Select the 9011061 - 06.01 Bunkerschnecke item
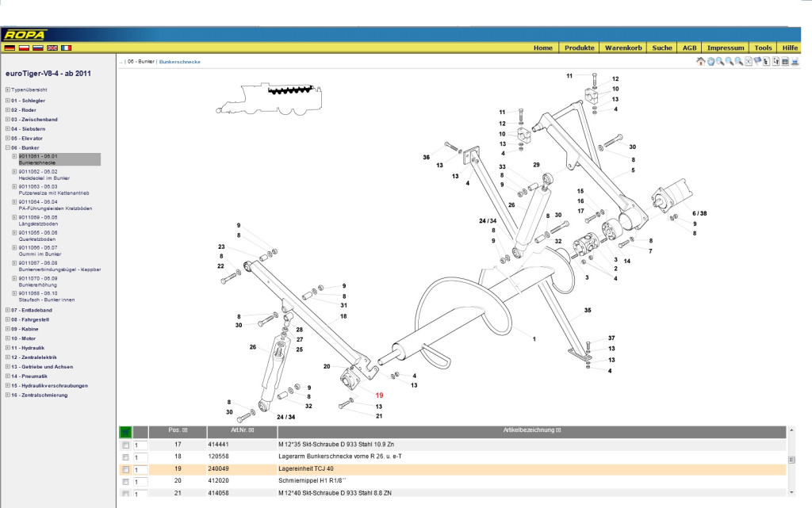The image size is (812, 508). point(59,159)
